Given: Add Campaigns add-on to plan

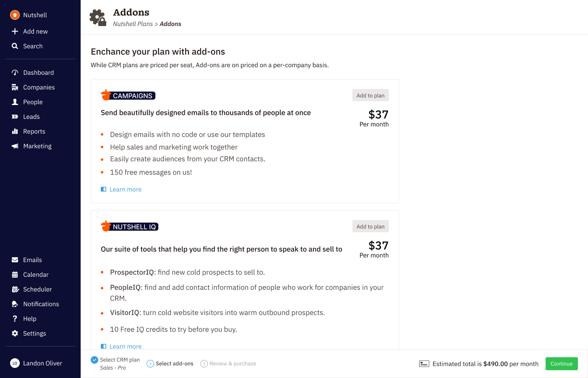Looking at the screenshot, I should click(370, 95).
